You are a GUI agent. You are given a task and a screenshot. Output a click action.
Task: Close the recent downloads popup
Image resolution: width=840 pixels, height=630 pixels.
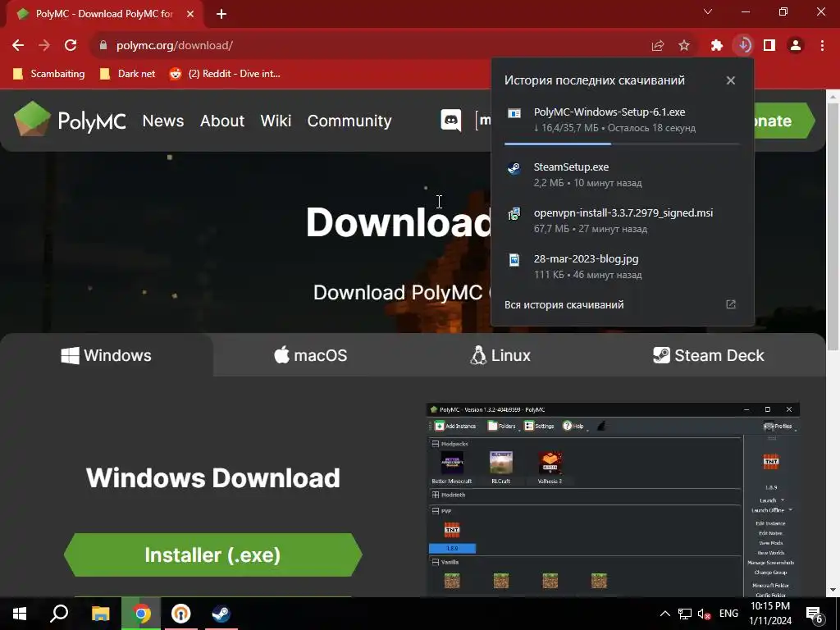[731, 80]
